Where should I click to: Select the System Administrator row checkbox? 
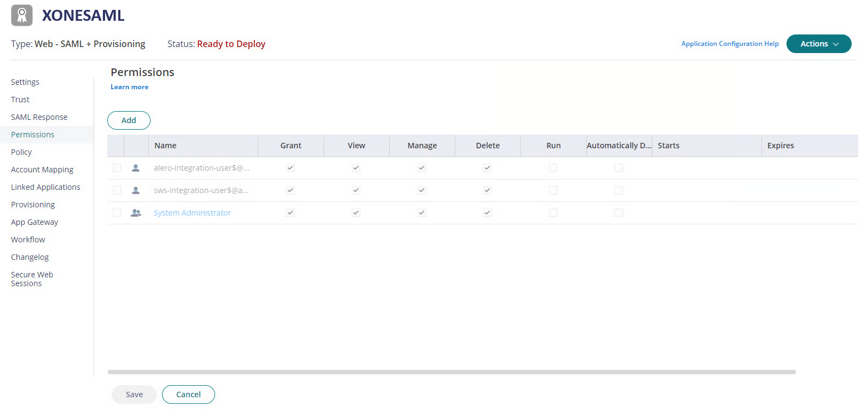pyautogui.click(x=117, y=213)
